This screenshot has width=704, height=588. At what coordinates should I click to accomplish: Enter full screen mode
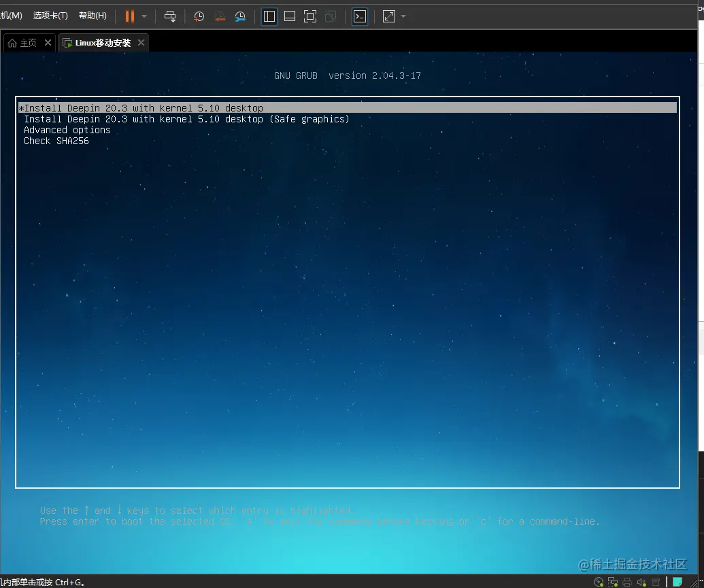[x=310, y=16]
